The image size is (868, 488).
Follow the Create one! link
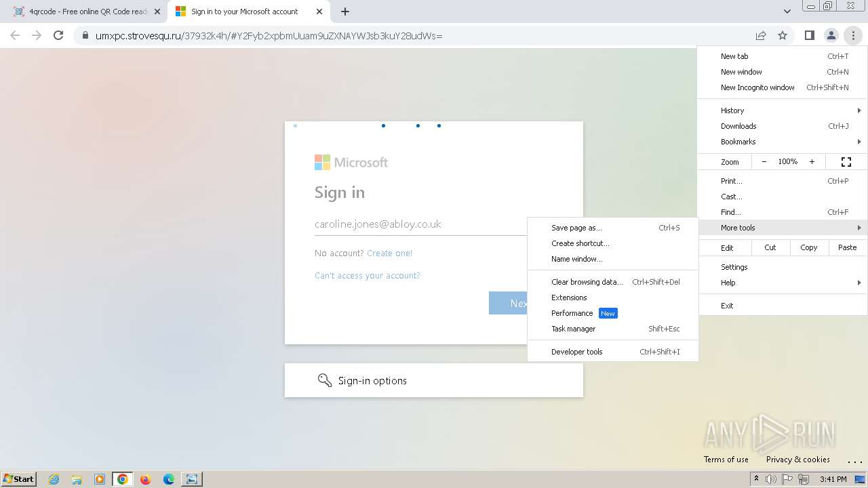[x=389, y=253]
